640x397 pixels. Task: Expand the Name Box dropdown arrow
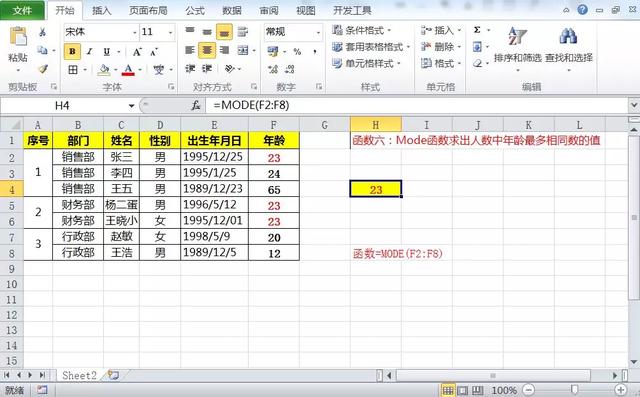point(131,106)
